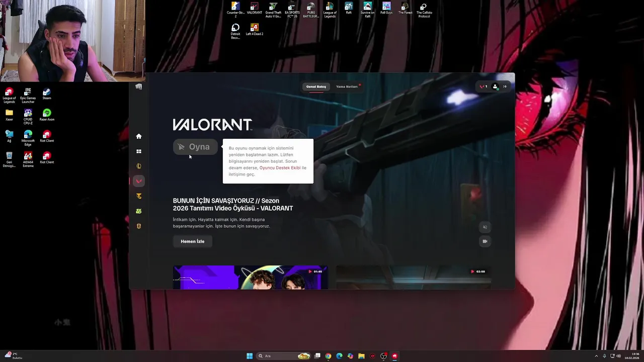Toggle the background video camera button

pyautogui.click(x=485, y=241)
